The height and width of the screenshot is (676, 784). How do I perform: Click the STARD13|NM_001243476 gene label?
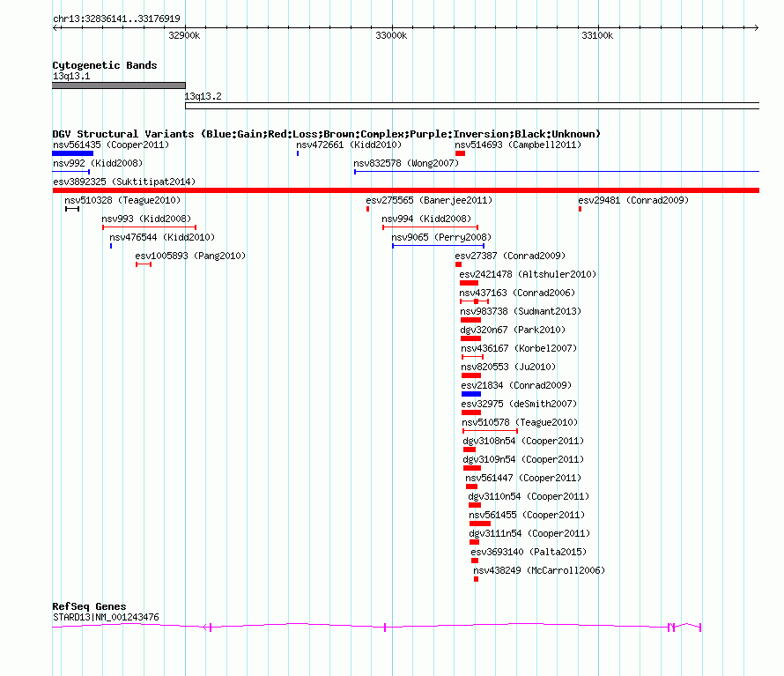click(x=106, y=618)
